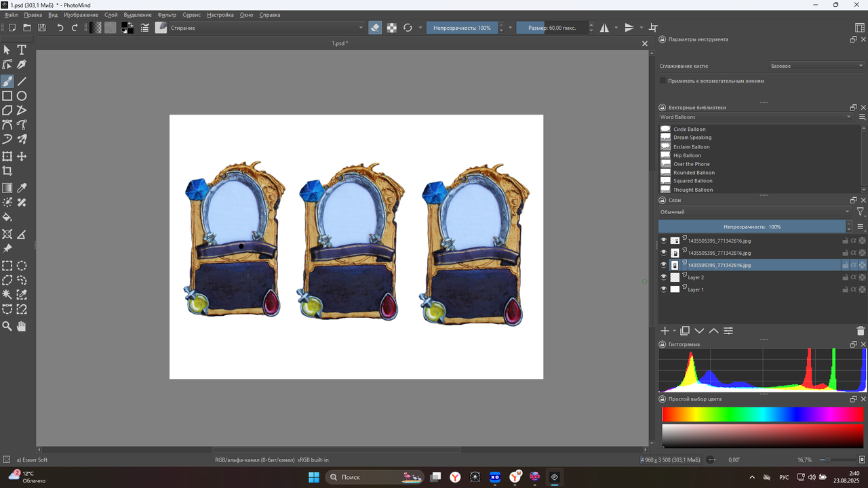Viewport: 868px width, 488px height.
Task: Select the Pan hand tool
Action: 22,326
